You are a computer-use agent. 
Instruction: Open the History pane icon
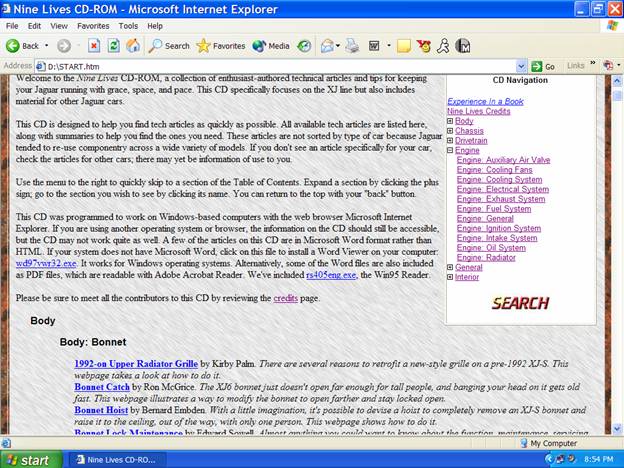pyautogui.click(x=304, y=46)
